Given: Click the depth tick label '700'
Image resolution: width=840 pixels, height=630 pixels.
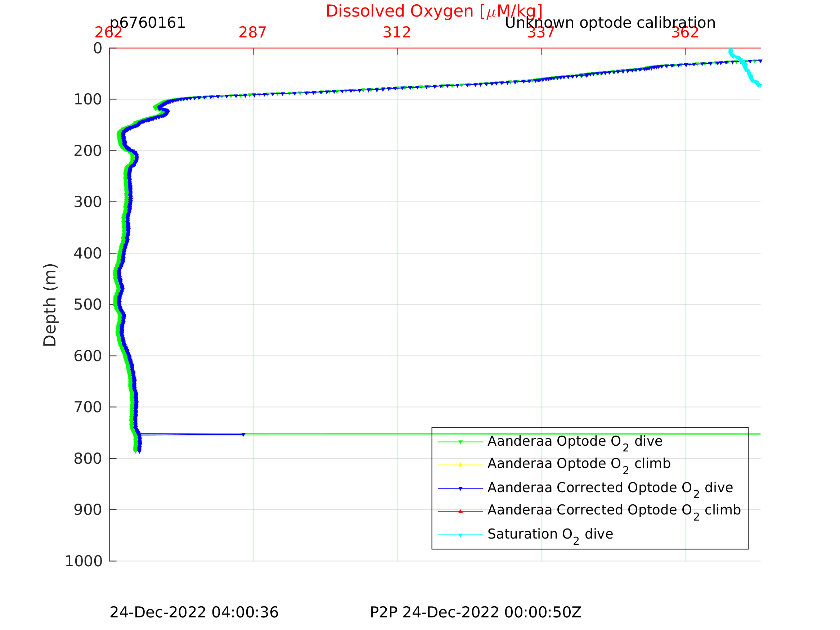Looking at the screenshot, I should point(88,407).
